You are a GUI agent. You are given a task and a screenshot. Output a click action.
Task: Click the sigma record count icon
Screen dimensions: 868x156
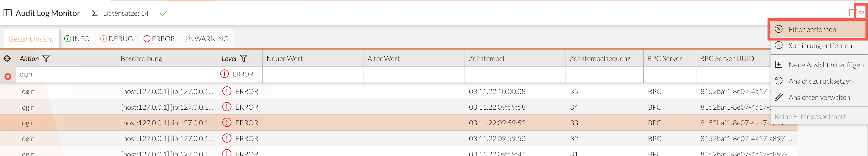click(95, 13)
